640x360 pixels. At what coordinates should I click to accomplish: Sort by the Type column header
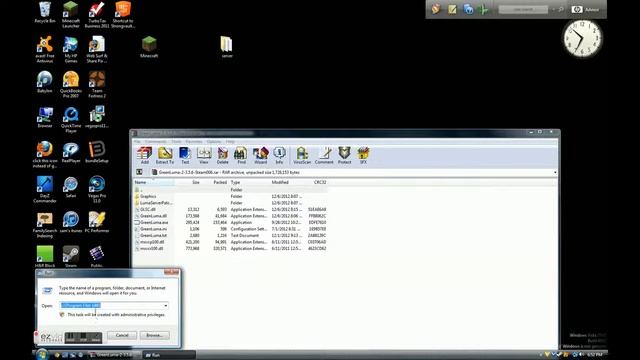249,182
